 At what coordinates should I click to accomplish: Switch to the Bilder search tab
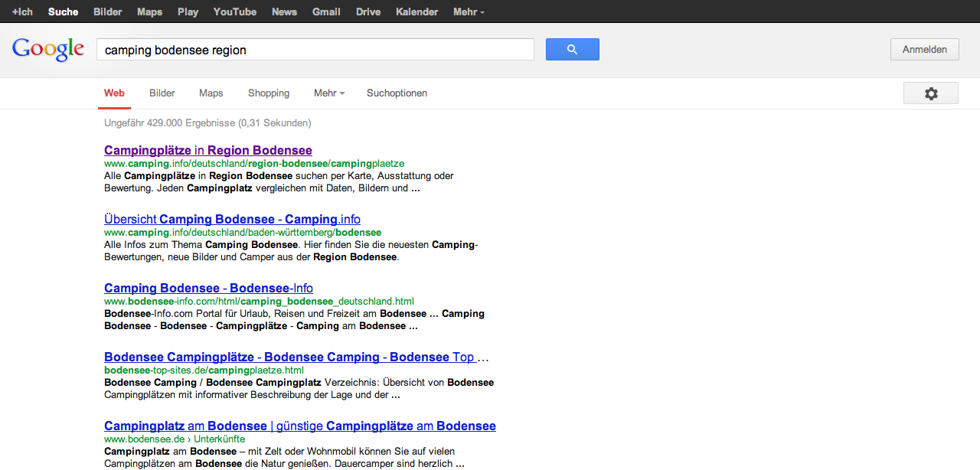pos(162,93)
